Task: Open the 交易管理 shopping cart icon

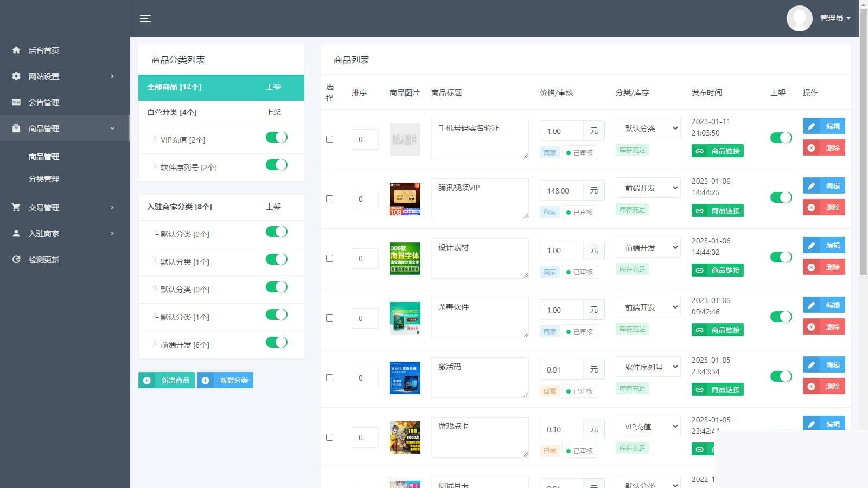Action: (x=16, y=207)
